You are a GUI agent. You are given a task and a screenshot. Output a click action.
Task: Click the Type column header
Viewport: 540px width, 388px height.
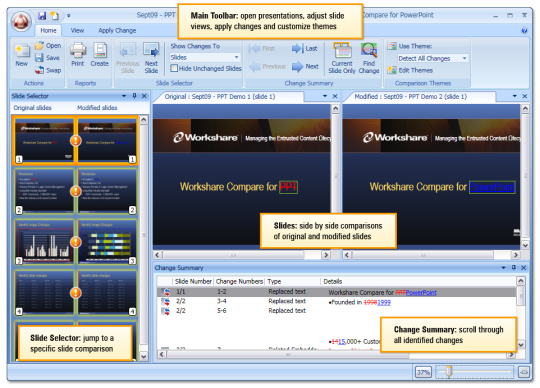[x=293, y=281]
